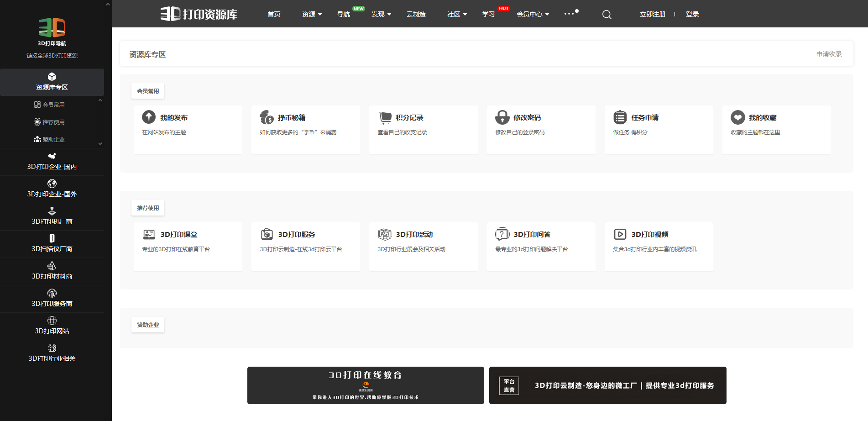Viewport: 868px width, 421px height.
Task: Open the 3D打印云制造 banner
Action: click(608, 385)
